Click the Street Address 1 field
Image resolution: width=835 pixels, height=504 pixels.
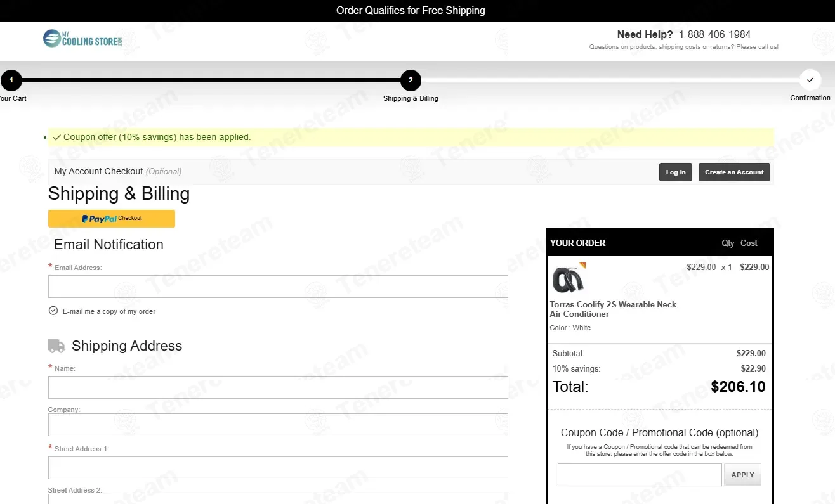pyautogui.click(x=278, y=468)
